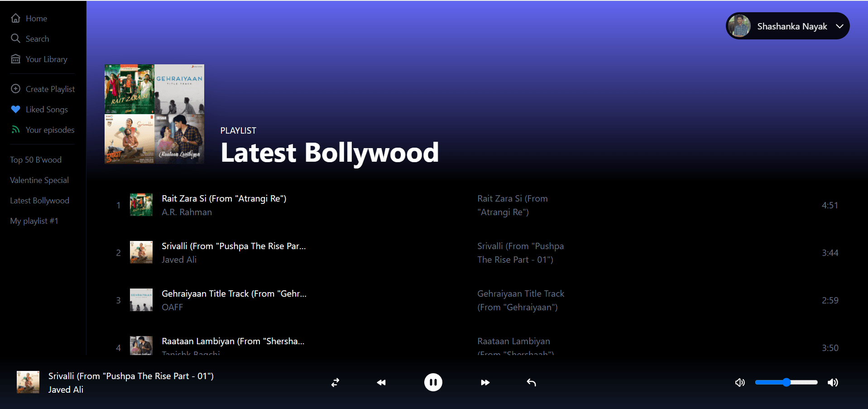Viewport: 868px width, 409px height.
Task: Click now-playing Srivalli title in player bar
Action: pos(131,376)
